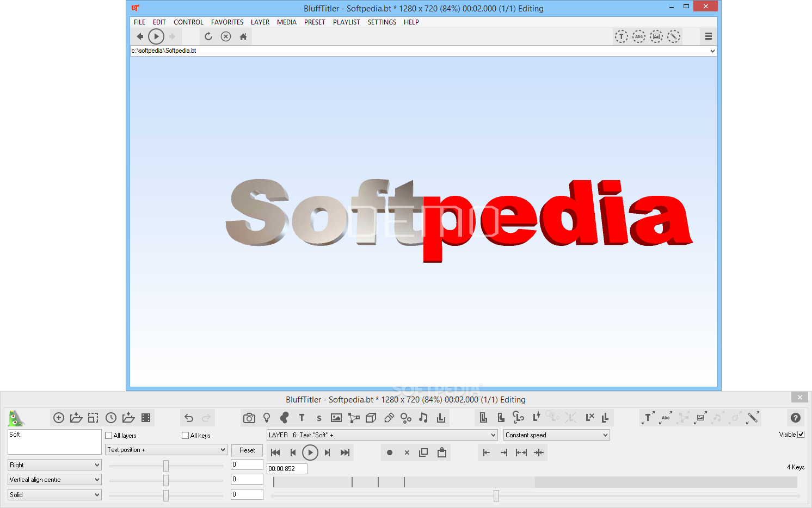Viewport: 812px width, 508px height.
Task: Click the time field showing 00:00.852
Action: pos(287,469)
